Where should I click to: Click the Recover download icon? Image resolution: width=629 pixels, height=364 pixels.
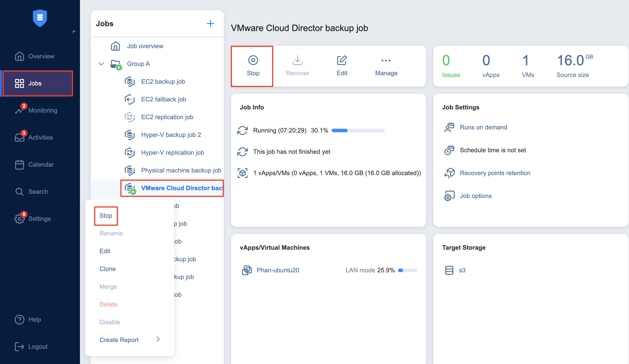pyautogui.click(x=297, y=60)
